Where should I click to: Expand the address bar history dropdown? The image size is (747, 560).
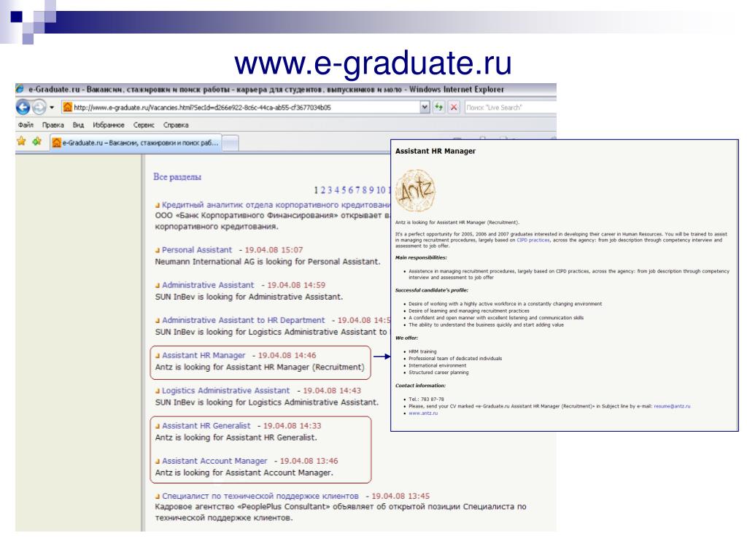pos(425,108)
